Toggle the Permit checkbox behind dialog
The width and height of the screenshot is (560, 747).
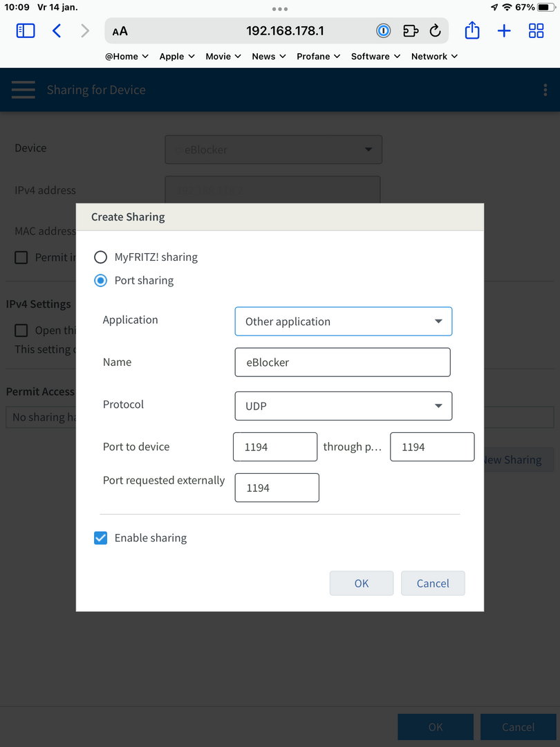pos(21,258)
